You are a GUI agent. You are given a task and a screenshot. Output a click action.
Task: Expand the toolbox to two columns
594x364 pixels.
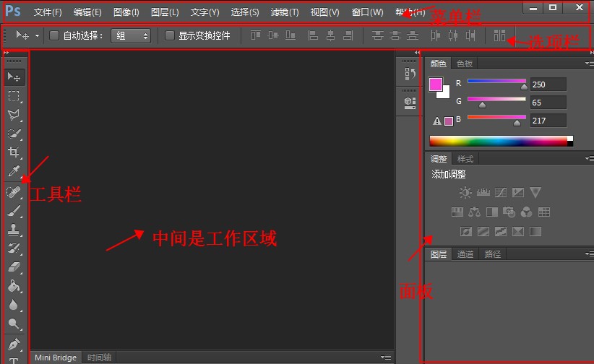6,53
